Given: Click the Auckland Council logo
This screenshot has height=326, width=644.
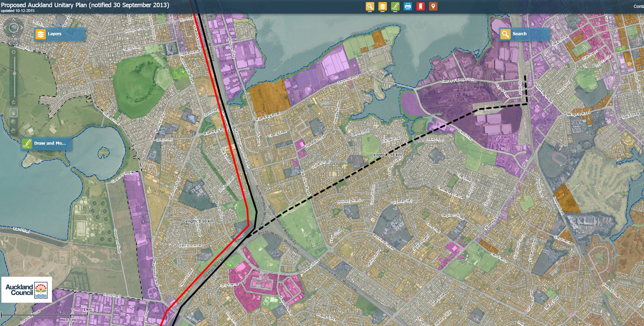Looking at the screenshot, I should (27, 290).
